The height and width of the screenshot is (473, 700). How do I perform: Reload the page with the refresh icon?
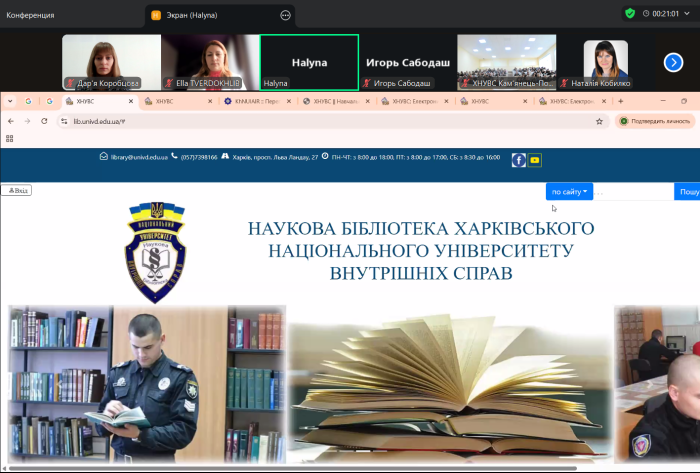click(x=45, y=121)
